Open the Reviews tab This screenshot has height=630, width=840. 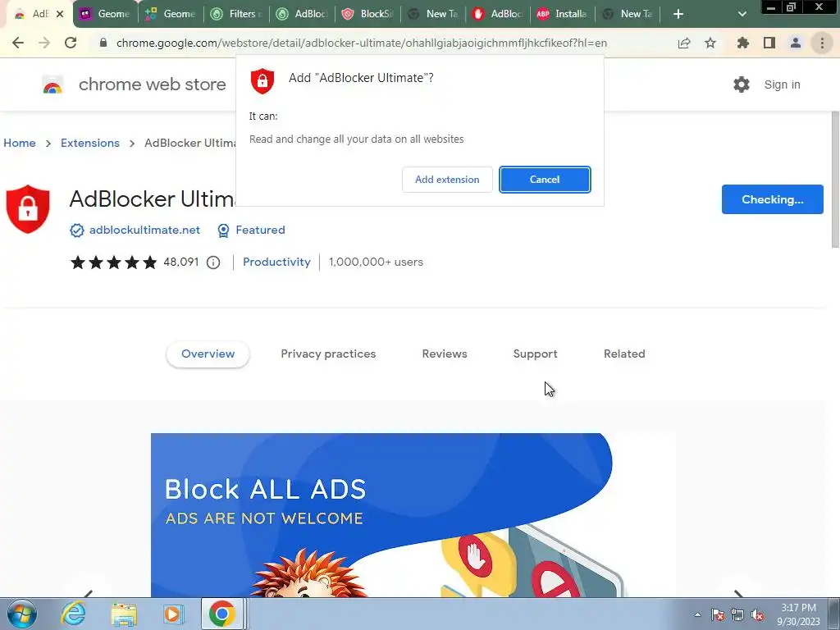[x=445, y=354]
